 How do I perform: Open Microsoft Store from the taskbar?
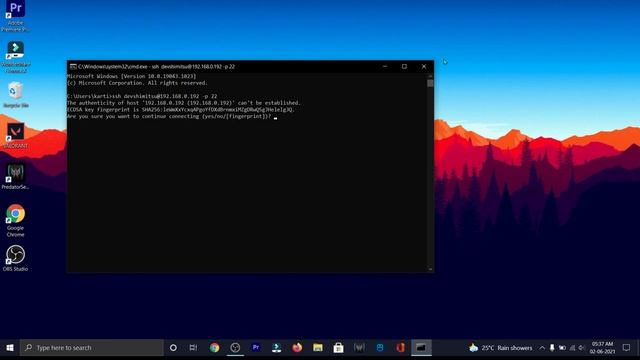pyautogui.click(x=338, y=348)
